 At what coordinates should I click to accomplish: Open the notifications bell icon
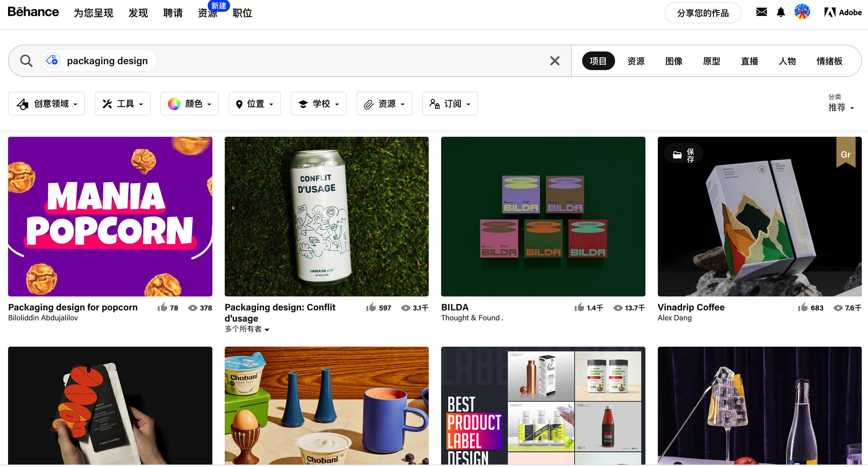(x=781, y=12)
